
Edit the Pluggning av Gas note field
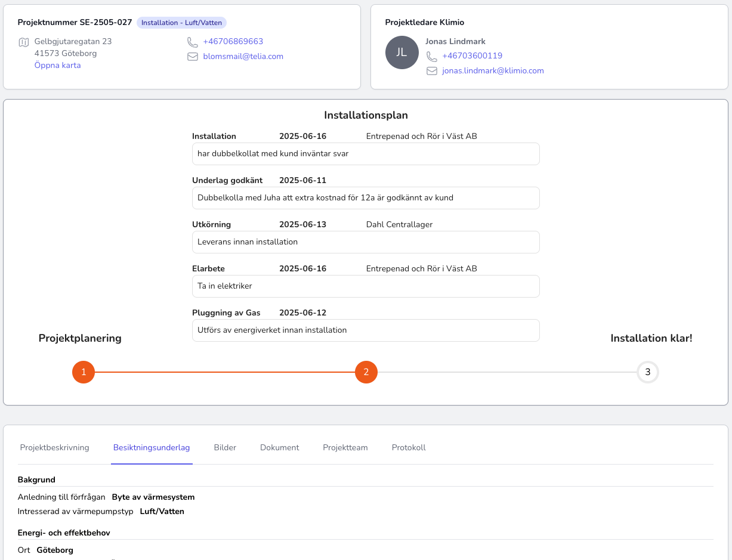pos(366,330)
